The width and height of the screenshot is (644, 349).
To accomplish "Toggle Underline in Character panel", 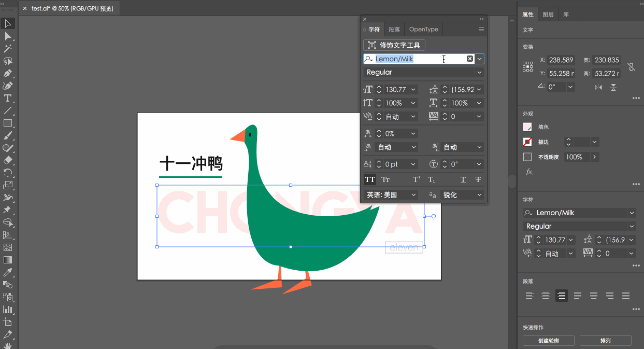I will click(463, 179).
